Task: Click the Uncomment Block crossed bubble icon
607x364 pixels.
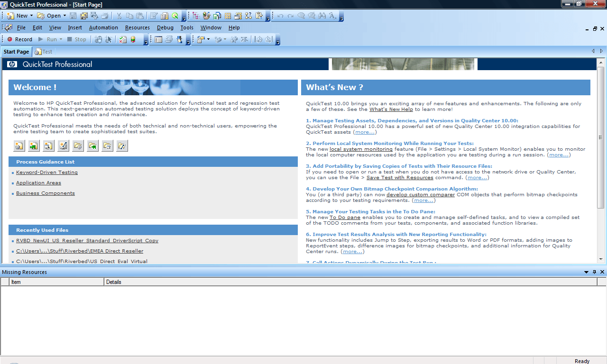Action: pyautogui.click(x=312, y=16)
